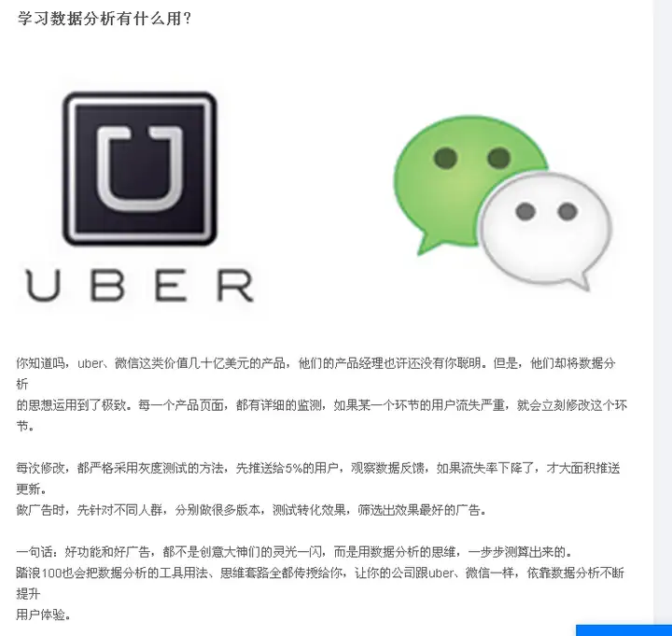Click the letter R in the UBER wordmark
The height and width of the screenshot is (636, 672).
(x=236, y=285)
